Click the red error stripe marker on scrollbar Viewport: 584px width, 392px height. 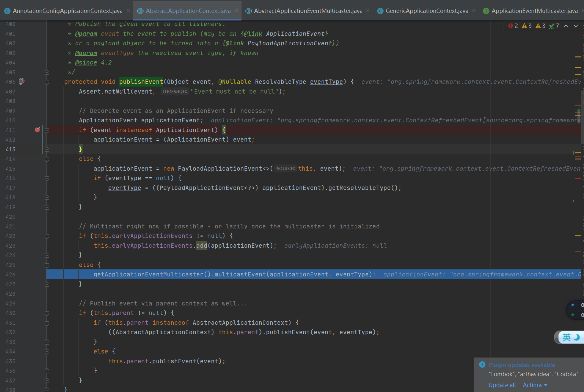(578, 178)
